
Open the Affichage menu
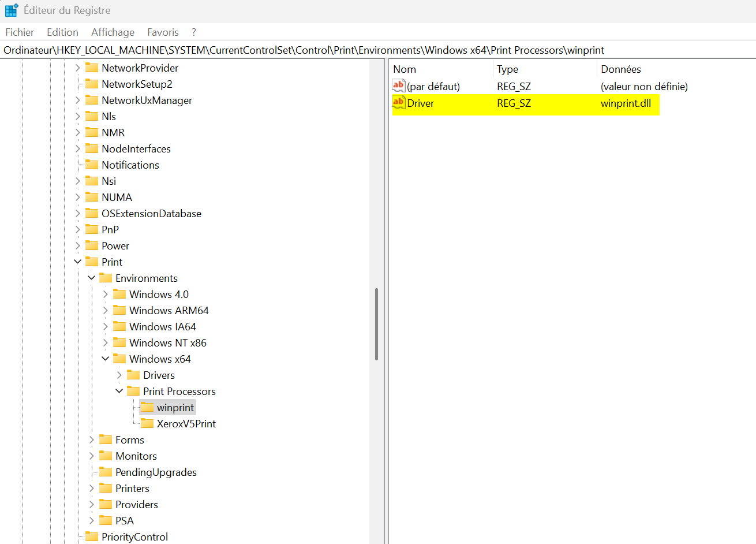click(113, 32)
